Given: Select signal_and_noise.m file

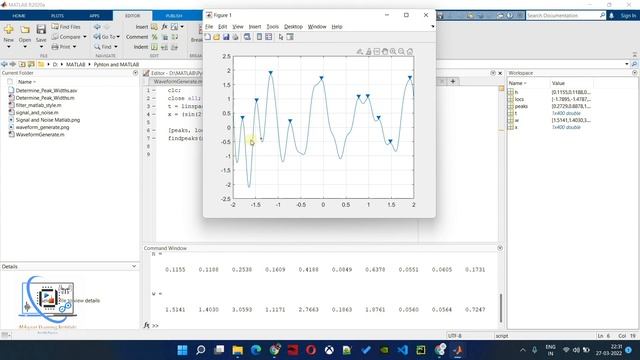Looking at the screenshot, I should click(x=37, y=113).
